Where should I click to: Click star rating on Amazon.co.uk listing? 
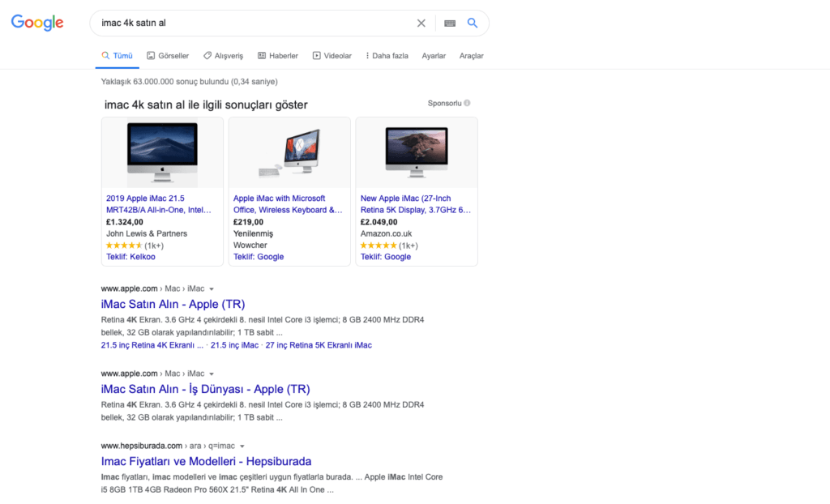(378, 246)
